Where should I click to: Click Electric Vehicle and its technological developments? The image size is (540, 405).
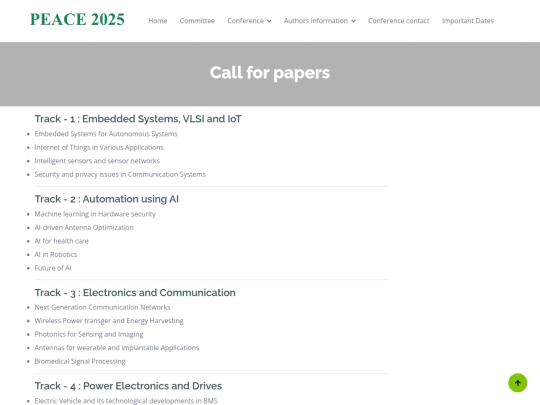[x=126, y=401]
